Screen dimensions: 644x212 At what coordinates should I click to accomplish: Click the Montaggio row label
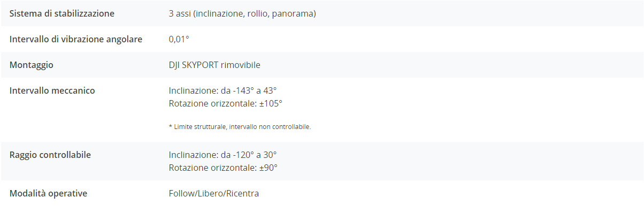coord(32,65)
